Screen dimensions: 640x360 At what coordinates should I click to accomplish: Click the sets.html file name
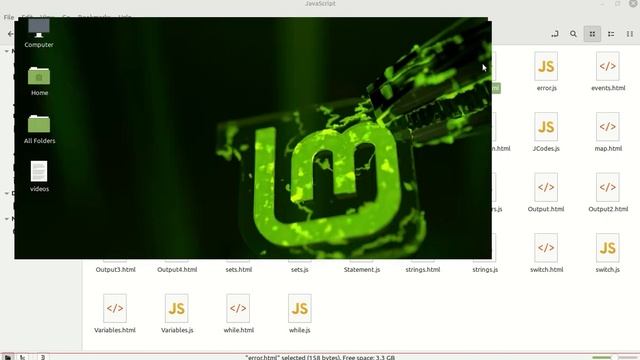(x=239, y=269)
